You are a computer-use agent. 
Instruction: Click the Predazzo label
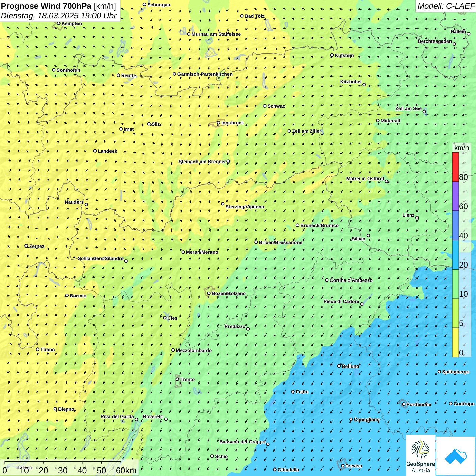tap(235, 326)
